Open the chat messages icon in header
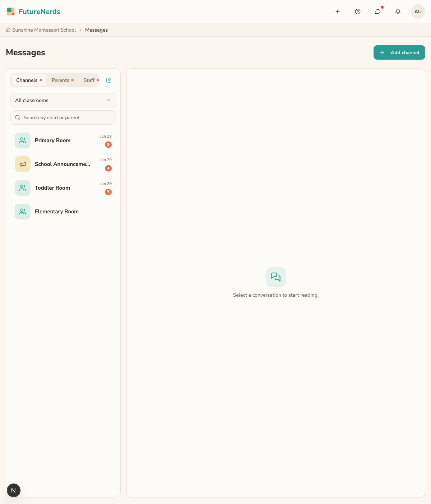The image size is (431, 504). click(378, 11)
